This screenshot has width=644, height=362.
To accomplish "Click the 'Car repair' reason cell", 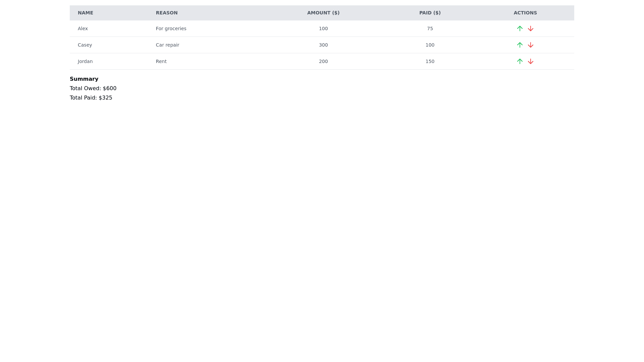I will point(167,45).
